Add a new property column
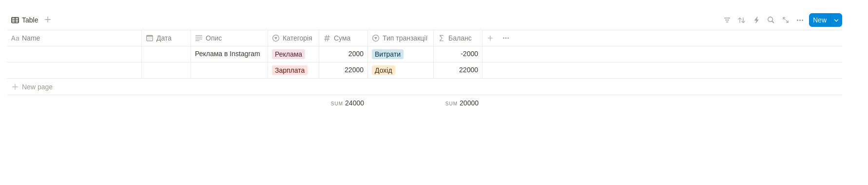The image size is (868, 185). coord(490,38)
